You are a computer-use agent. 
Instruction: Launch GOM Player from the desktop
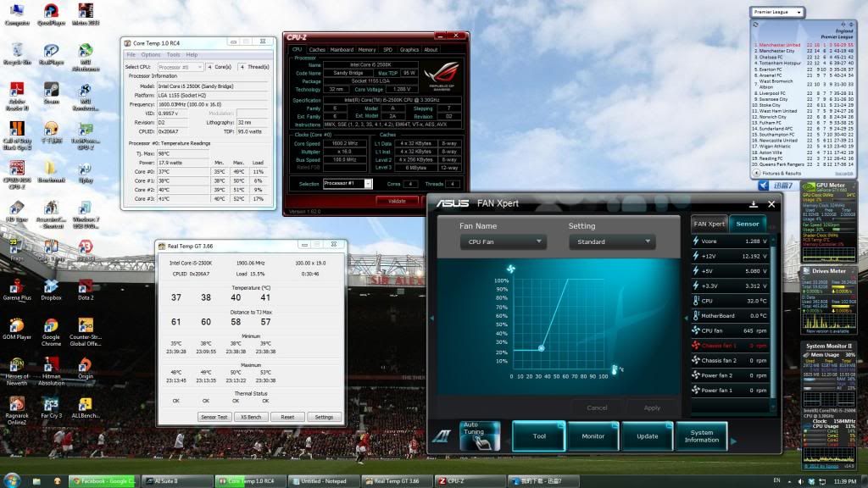(16, 328)
